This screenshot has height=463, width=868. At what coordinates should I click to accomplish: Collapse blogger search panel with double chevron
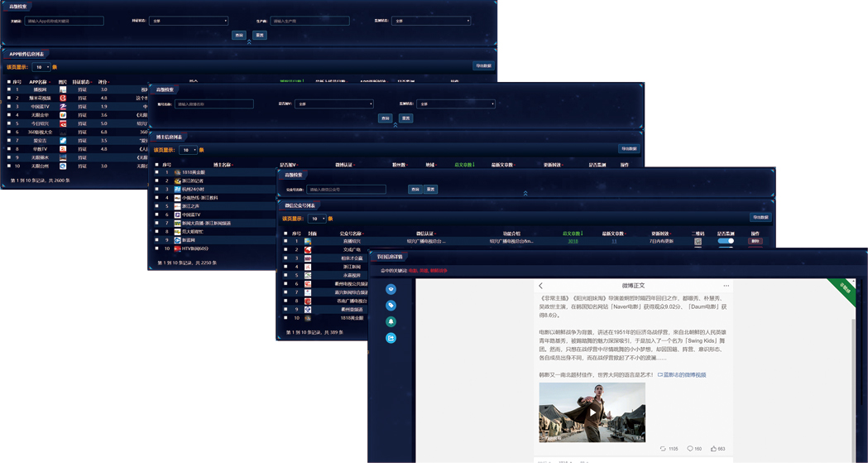point(396,125)
